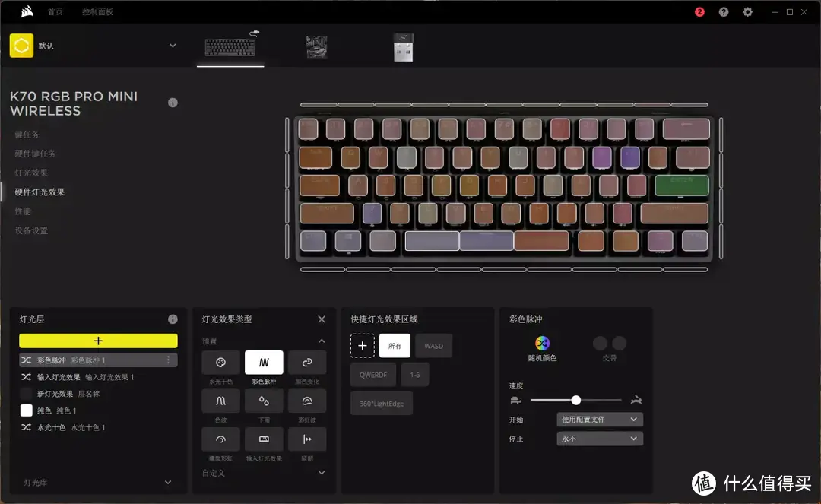Click the rabbit fast-speed icon
821x504 pixels.
(x=636, y=401)
